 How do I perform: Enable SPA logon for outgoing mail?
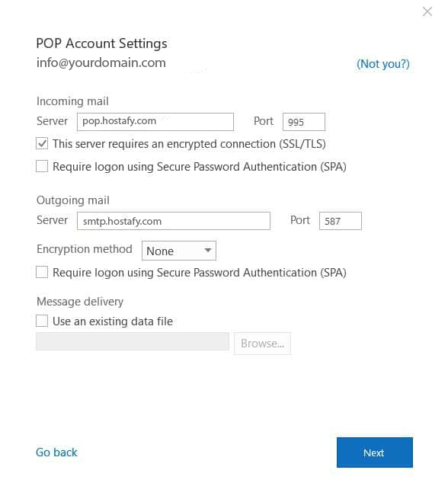coord(42,272)
